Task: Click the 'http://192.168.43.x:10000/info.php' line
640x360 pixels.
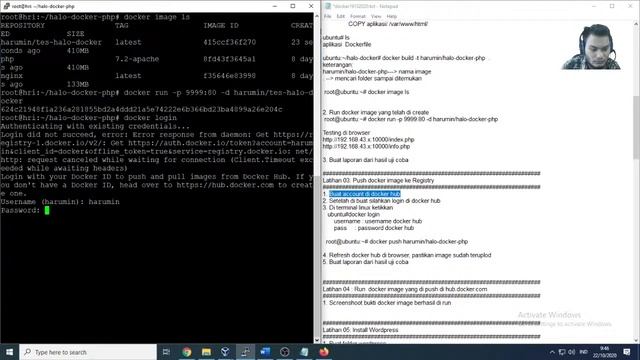Action: [x=367, y=146]
